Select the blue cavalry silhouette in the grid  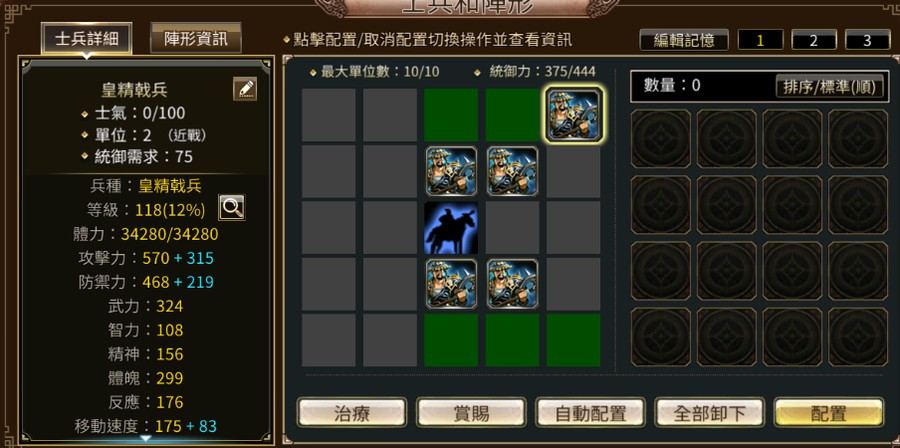(451, 228)
